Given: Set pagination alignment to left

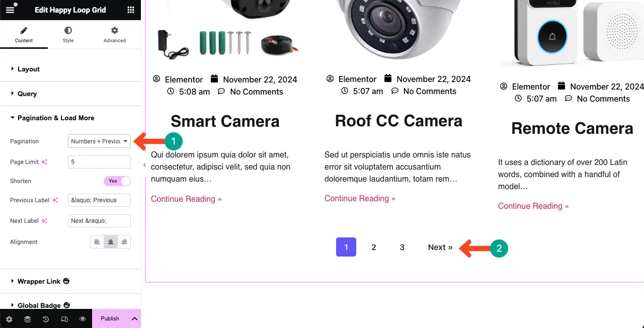Looking at the screenshot, I should pos(97,242).
